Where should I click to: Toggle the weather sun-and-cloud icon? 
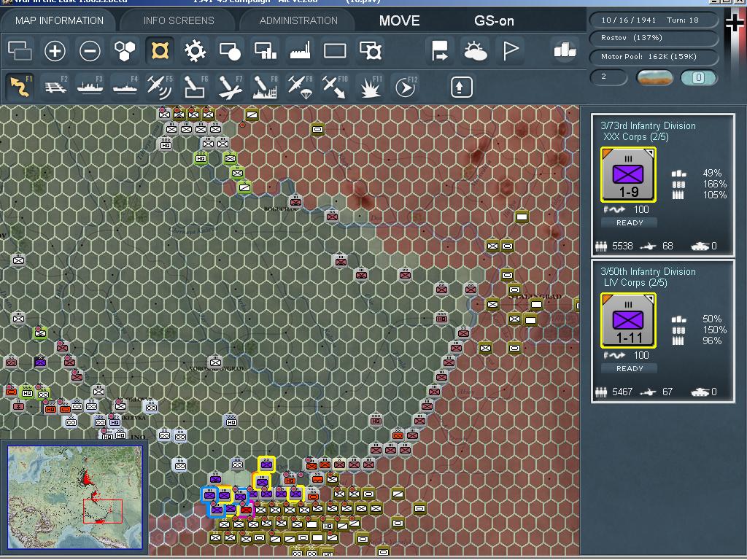coord(475,51)
